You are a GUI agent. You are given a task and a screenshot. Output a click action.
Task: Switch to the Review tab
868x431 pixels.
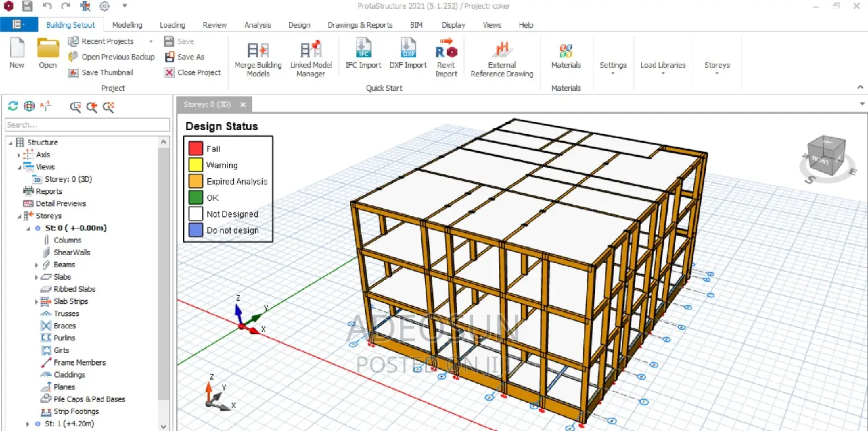[215, 25]
